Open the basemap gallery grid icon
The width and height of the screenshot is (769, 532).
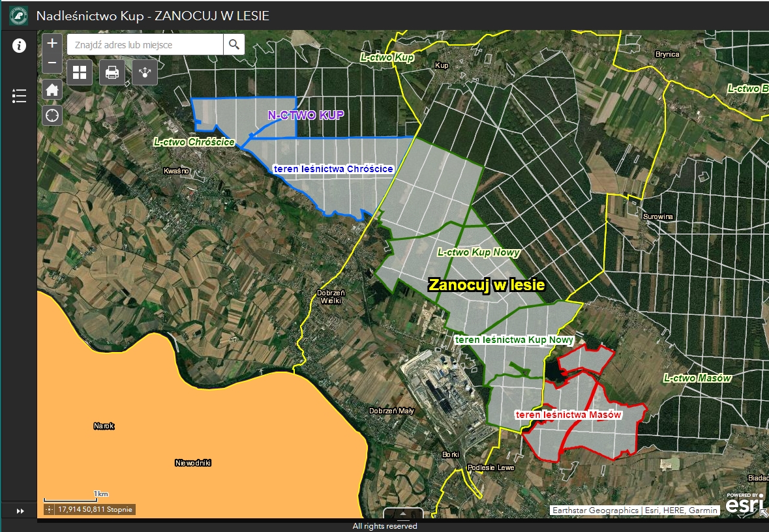click(80, 72)
